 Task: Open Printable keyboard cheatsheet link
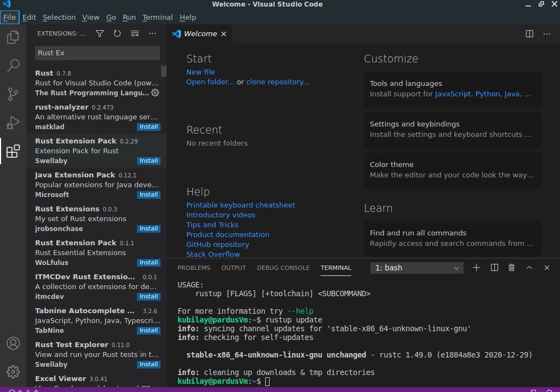241,205
